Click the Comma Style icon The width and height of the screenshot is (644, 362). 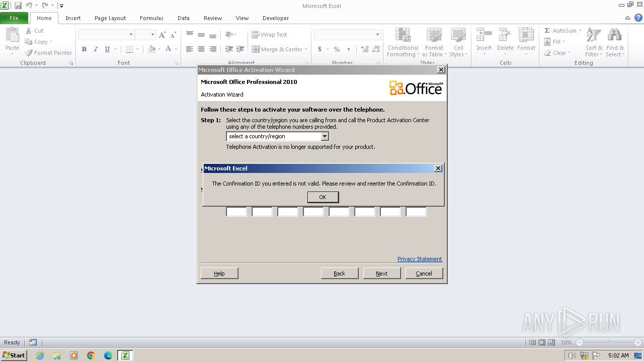point(350,49)
